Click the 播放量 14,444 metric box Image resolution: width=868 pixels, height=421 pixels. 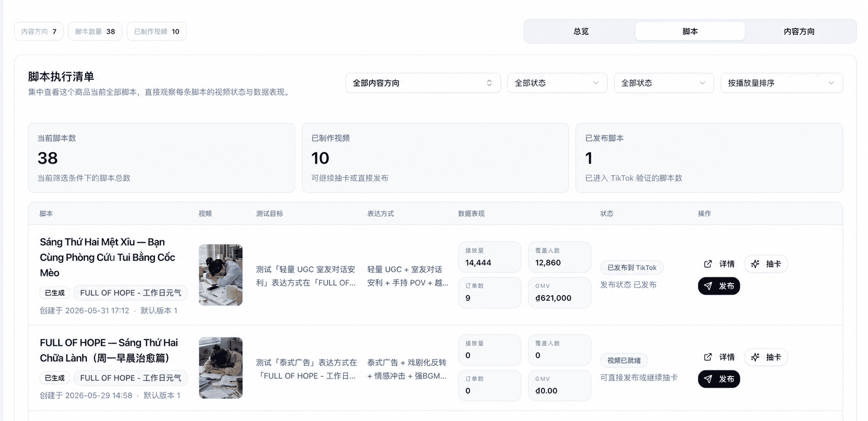click(489, 257)
